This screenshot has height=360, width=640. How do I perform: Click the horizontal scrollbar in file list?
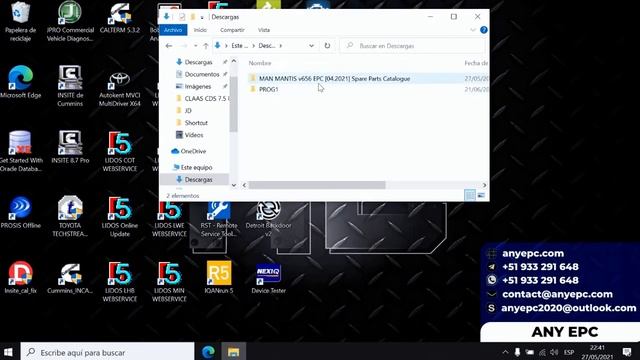click(317, 185)
